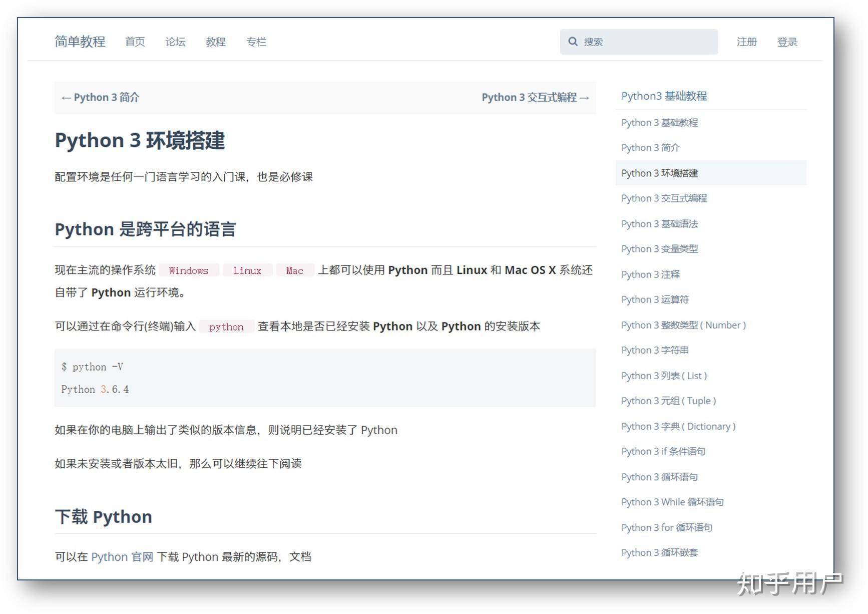Select 教程 in the top menu
Viewport: 868px width, 614px height.
coord(216,42)
